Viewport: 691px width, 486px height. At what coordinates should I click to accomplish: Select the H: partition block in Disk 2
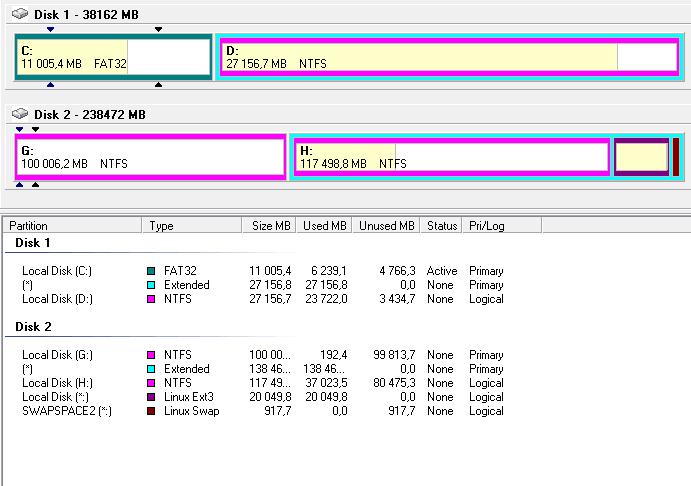pyautogui.click(x=450, y=157)
